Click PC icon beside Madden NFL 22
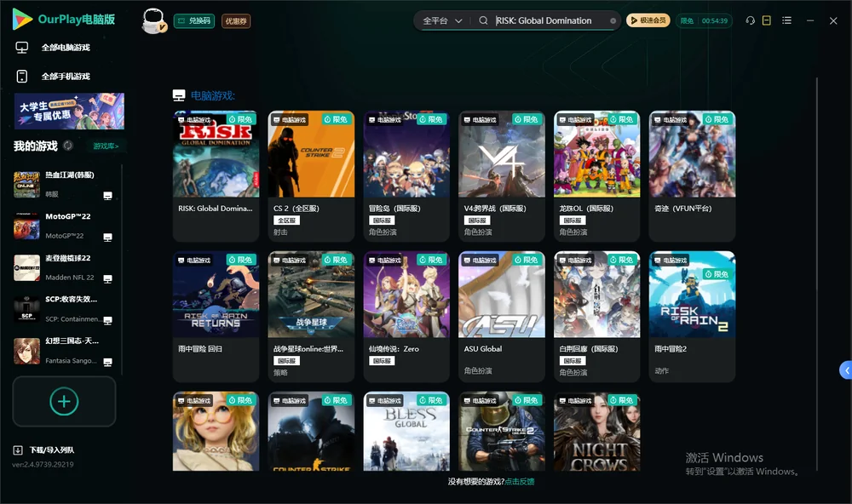852x504 pixels. click(x=107, y=279)
